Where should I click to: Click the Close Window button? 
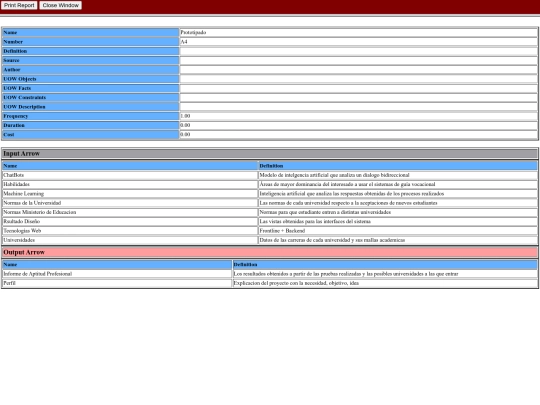(x=61, y=5)
